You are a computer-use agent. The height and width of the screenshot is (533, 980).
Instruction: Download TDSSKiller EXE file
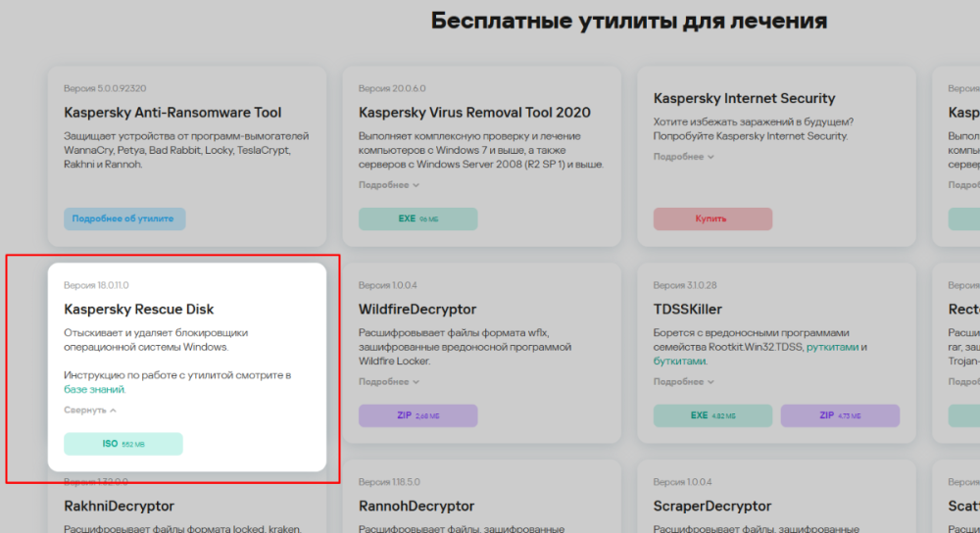point(712,415)
